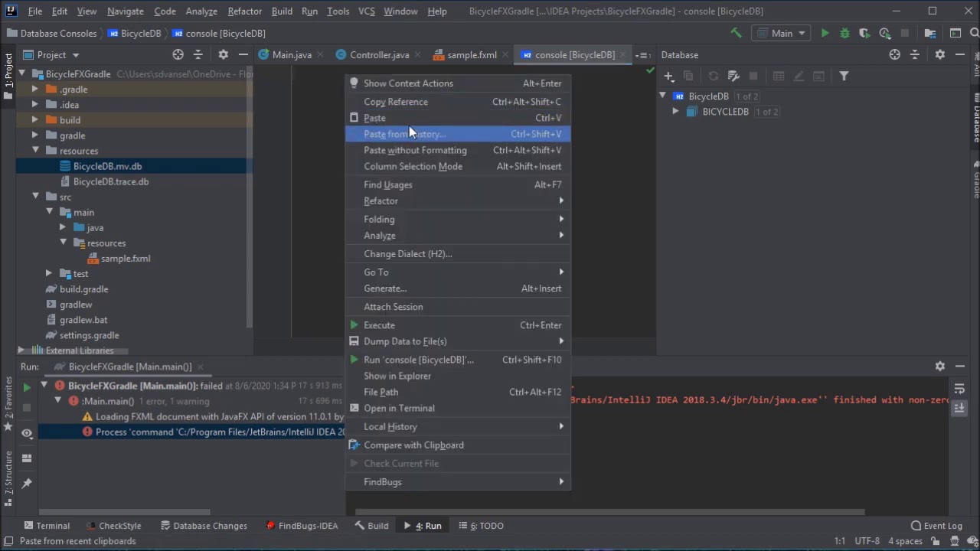Open the Event Log
The width and height of the screenshot is (980, 551).
(936, 526)
